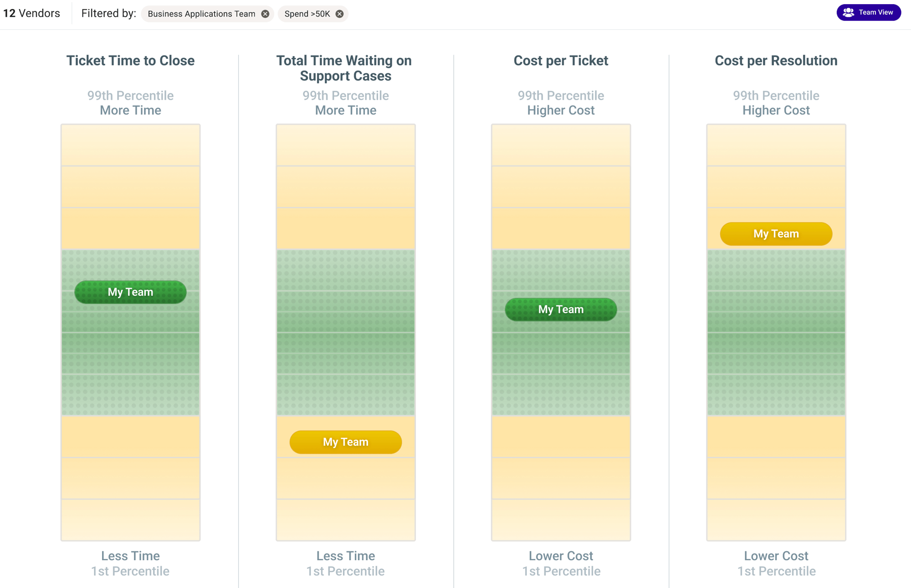Click the bottom band of Cost per Resolution bar

[776, 520]
